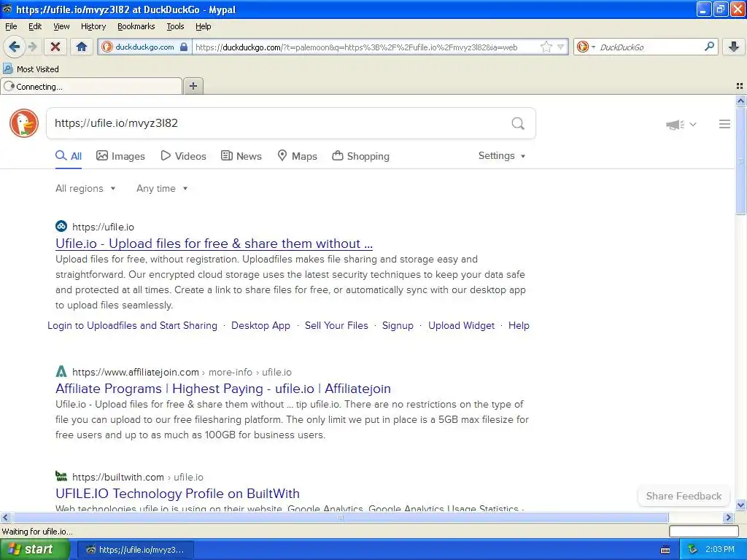The image size is (747, 560).
Task: Bookmark this page with the star icon
Action: 546,47
